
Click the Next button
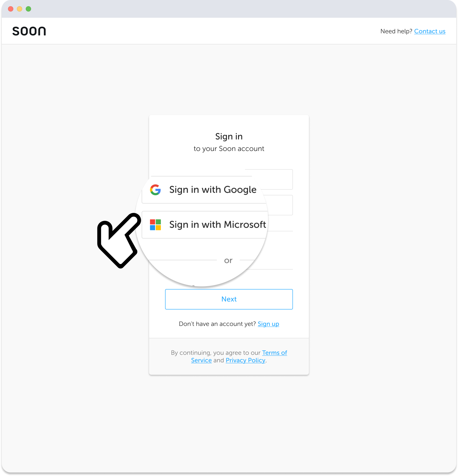pos(229,299)
